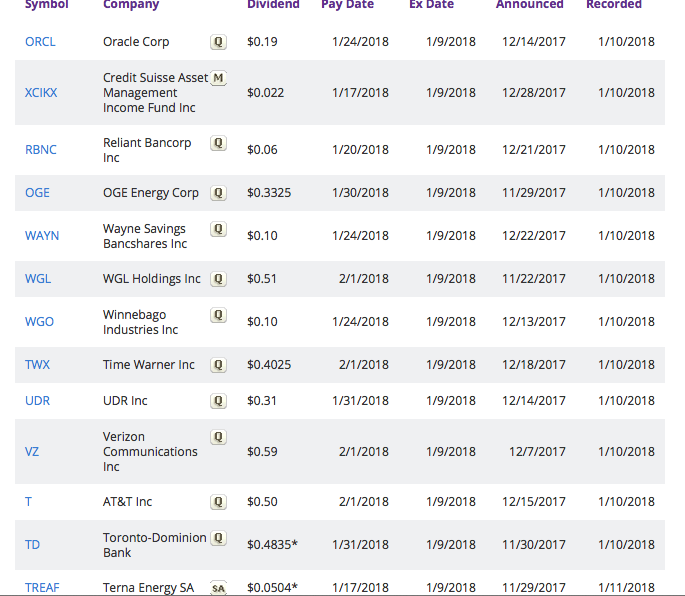Open the TREAF ticker link
The height and width of the screenshot is (596, 685).
(42, 588)
